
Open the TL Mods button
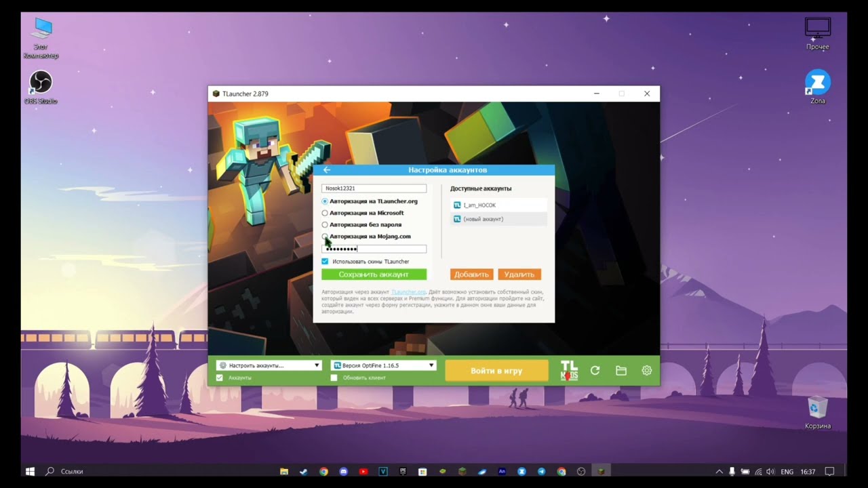pos(569,370)
